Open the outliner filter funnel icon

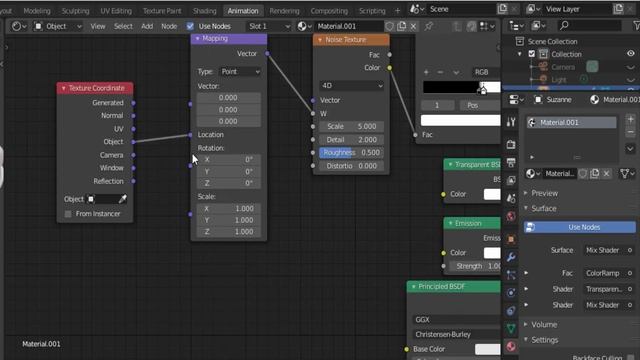pos(636,26)
